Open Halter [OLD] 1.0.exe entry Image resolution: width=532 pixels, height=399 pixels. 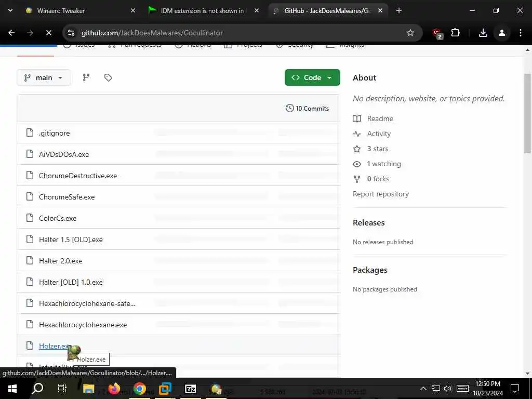click(71, 282)
